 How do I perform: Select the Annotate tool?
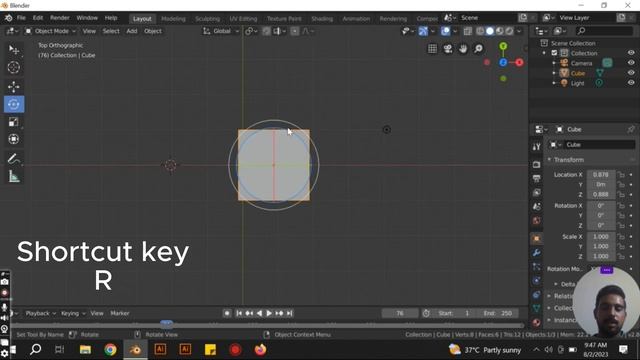[x=14, y=159]
